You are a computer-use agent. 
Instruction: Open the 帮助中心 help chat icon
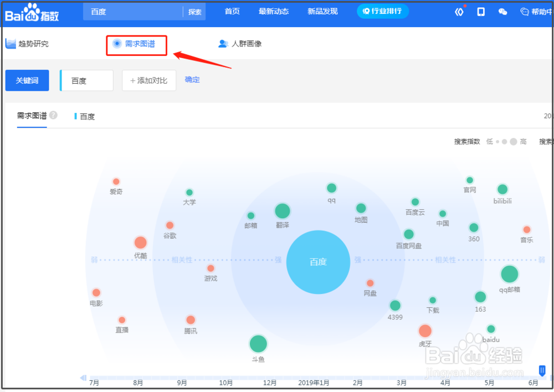pos(525,12)
